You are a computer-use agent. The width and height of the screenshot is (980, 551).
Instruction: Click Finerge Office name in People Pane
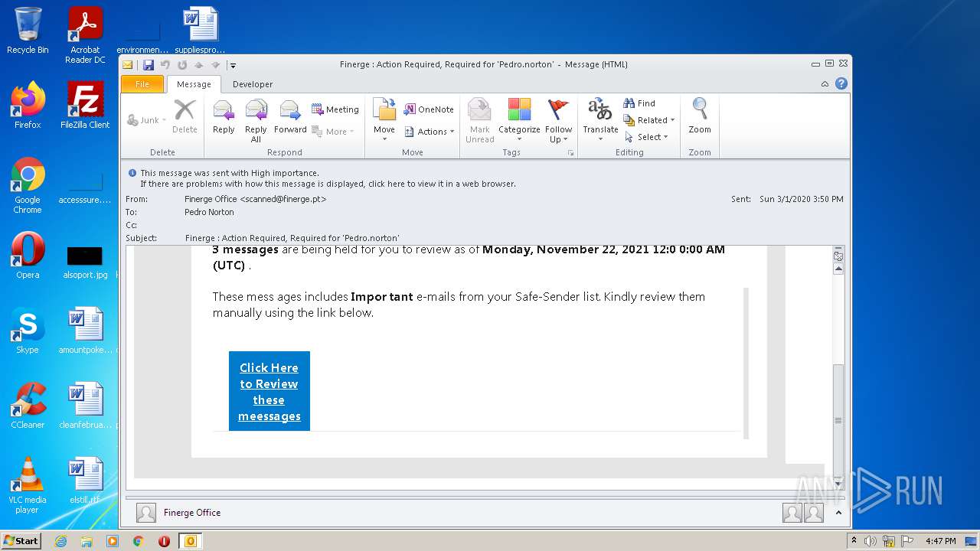click(192, 513)
